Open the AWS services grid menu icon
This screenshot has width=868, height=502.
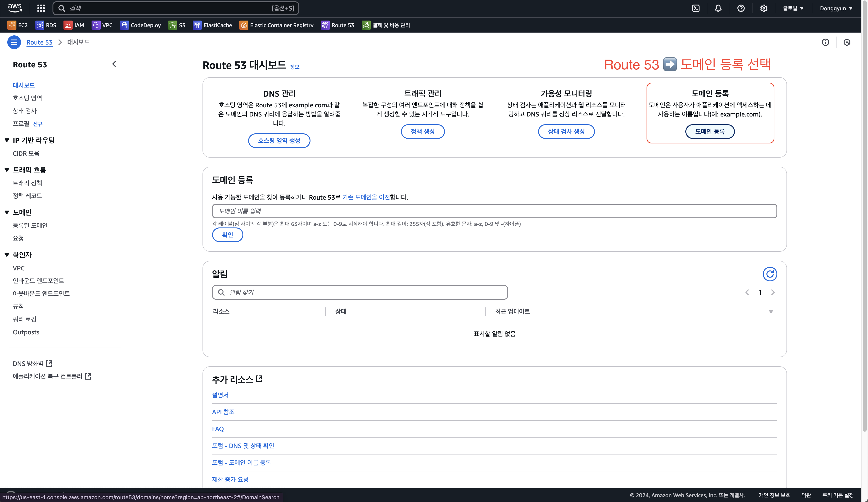[x=41, y=8]
